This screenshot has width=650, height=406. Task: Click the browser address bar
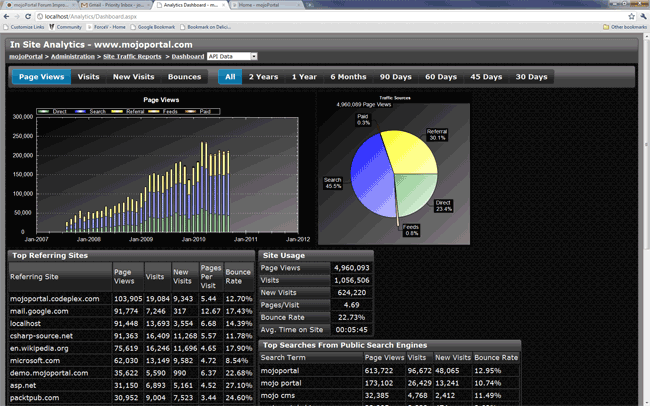[x=300, y=17]
